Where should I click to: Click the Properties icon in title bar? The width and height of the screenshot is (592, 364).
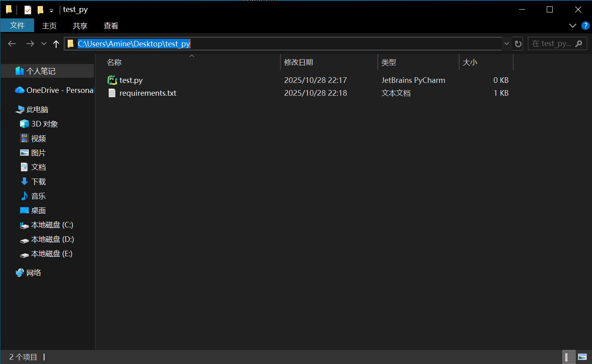(28, 10)
